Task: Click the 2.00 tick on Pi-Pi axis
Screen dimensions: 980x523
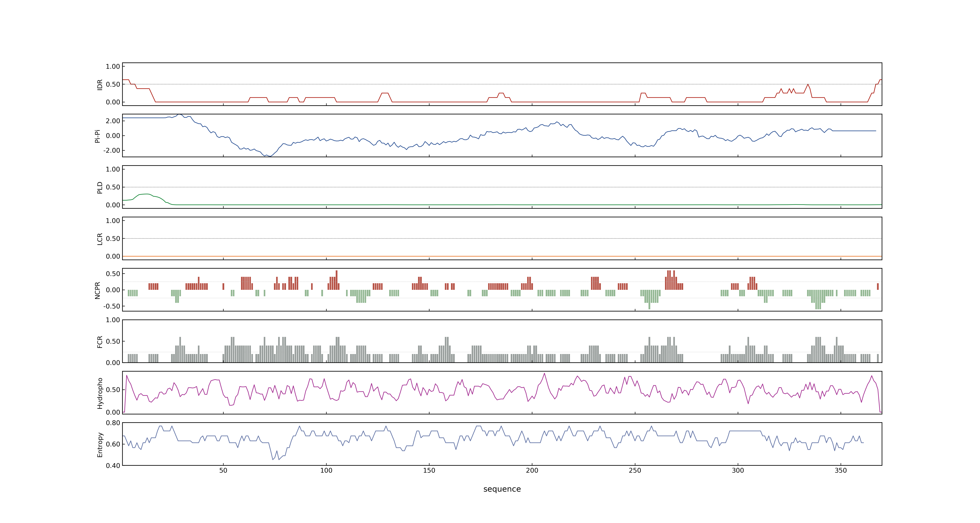Action: click(x=113, y=121)
